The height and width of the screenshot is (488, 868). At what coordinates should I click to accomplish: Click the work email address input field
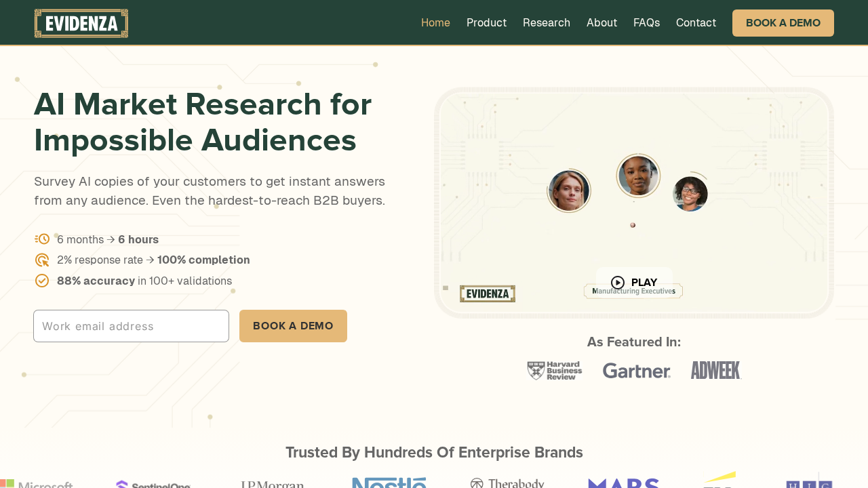[x=131, y=325]
